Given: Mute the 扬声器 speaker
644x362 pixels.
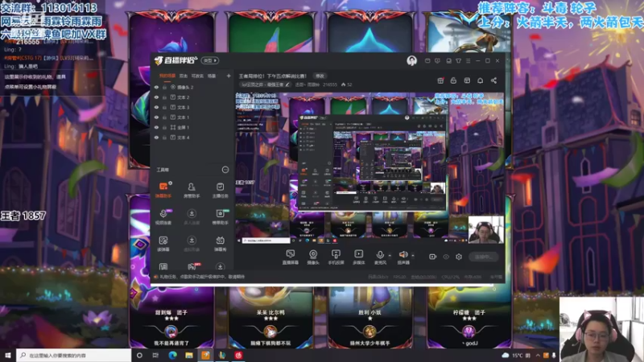Looking at the screenshot, I should (x=403, y=257).
